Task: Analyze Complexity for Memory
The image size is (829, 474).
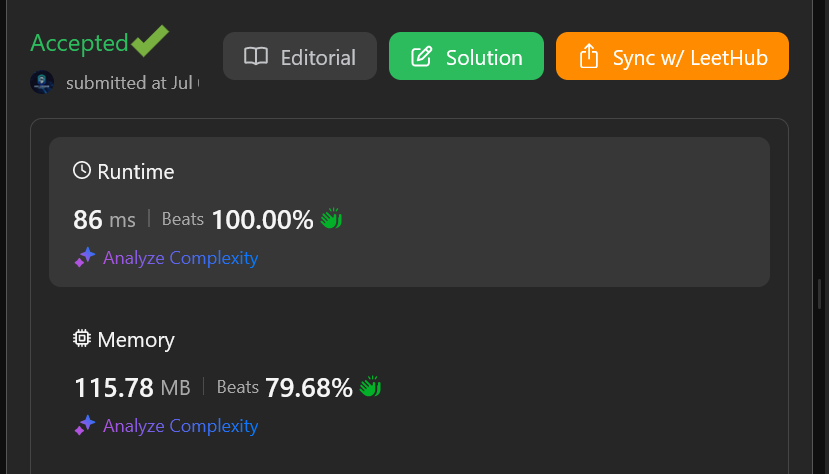Action: 180,426
